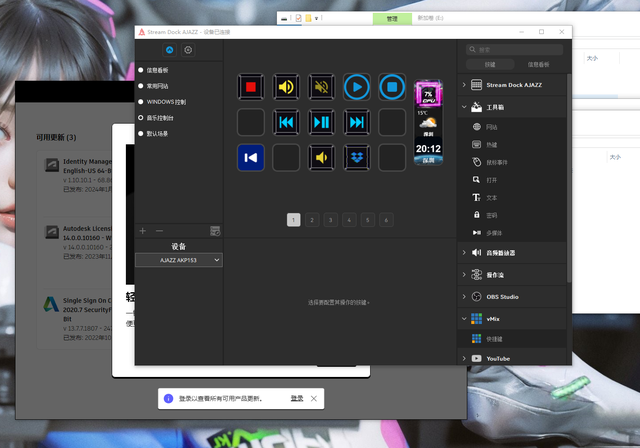Click Identity Manager update entry in Autodesk window
The image size is (640, 448).
[x=78, y=175]
